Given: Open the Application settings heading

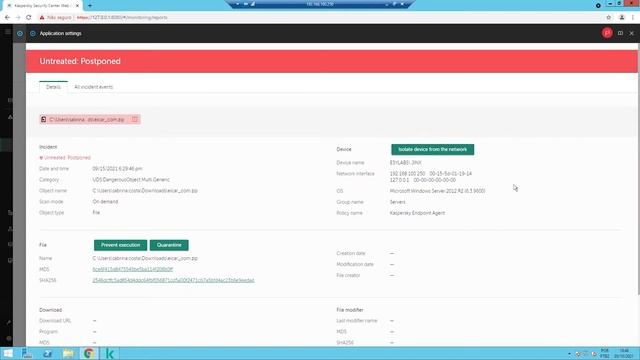Looking at the screenshot, I should pos(60,33).
